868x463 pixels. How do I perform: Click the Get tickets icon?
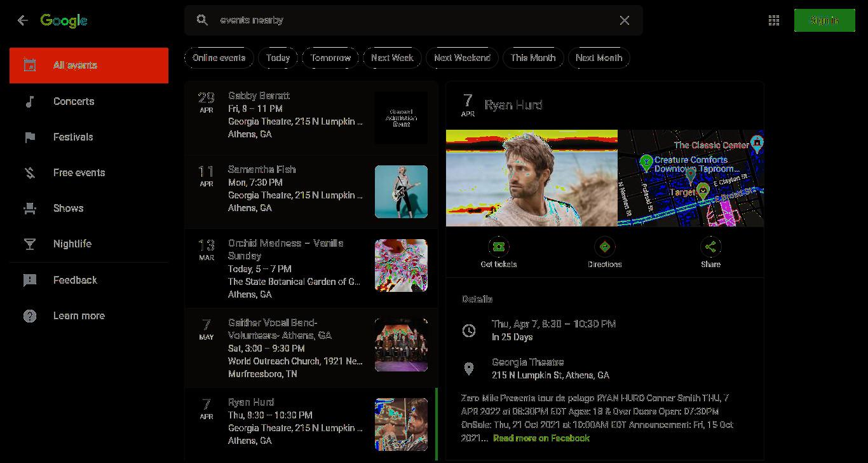click(499, 247)
